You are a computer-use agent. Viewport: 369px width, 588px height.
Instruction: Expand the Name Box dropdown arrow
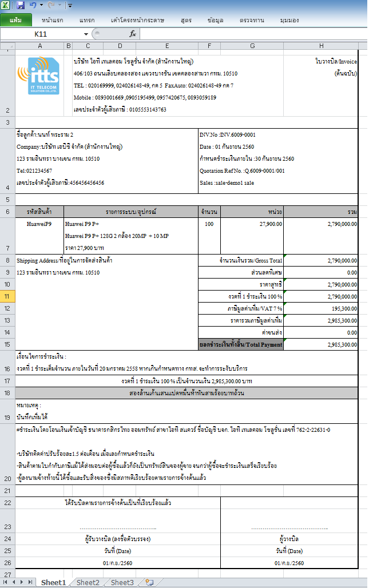pos(86,34)
